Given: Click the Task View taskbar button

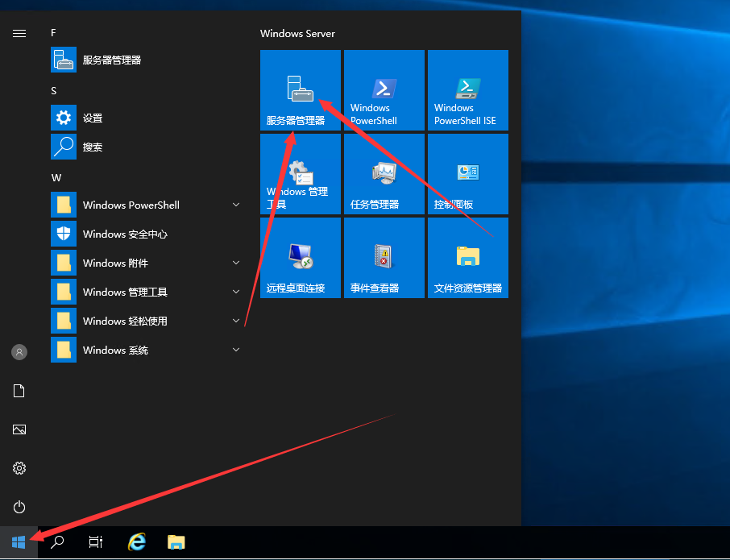Looking at the screenshot, I should point(96,542).
